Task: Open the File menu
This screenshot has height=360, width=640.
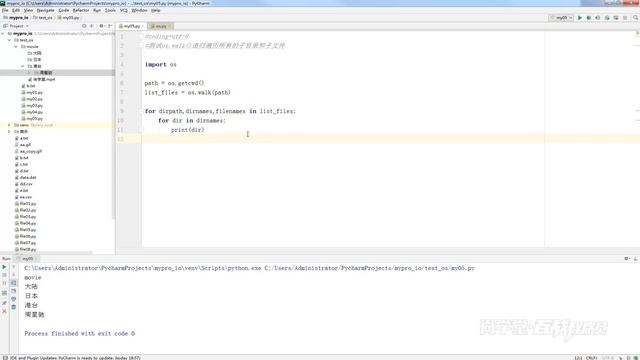Action: pos(5,10)
